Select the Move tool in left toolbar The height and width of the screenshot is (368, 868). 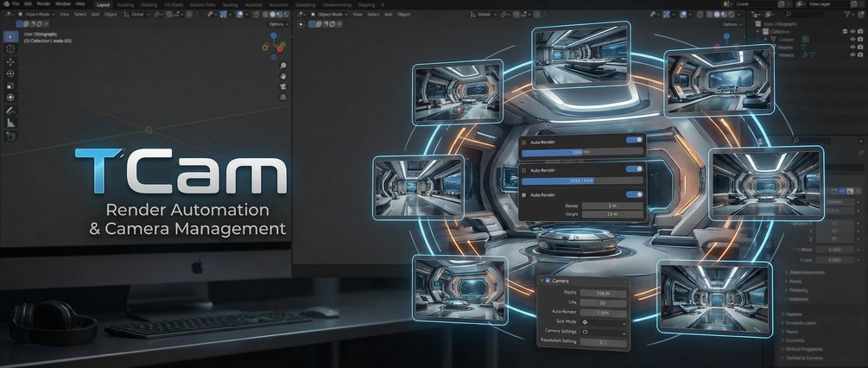click(x=10, y=61)
